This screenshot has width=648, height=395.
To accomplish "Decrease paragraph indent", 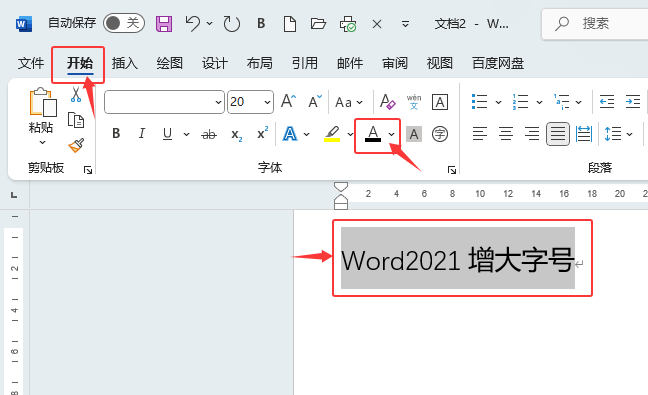I will pos(607,102).
